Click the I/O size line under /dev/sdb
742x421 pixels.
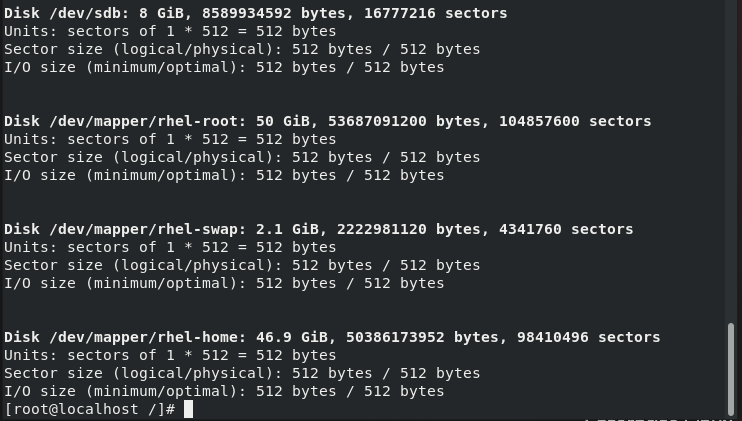pyautogui.click(x=224, y=67)
